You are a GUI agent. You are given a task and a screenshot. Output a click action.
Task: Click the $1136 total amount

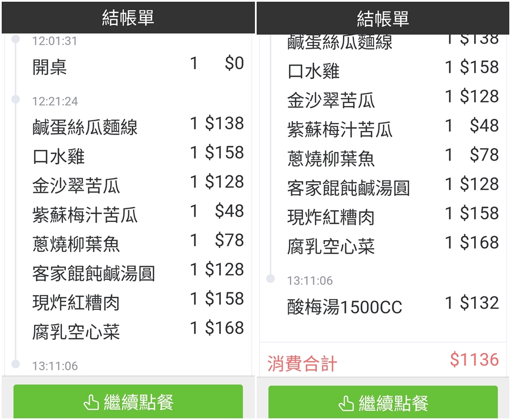click(474, 360)
